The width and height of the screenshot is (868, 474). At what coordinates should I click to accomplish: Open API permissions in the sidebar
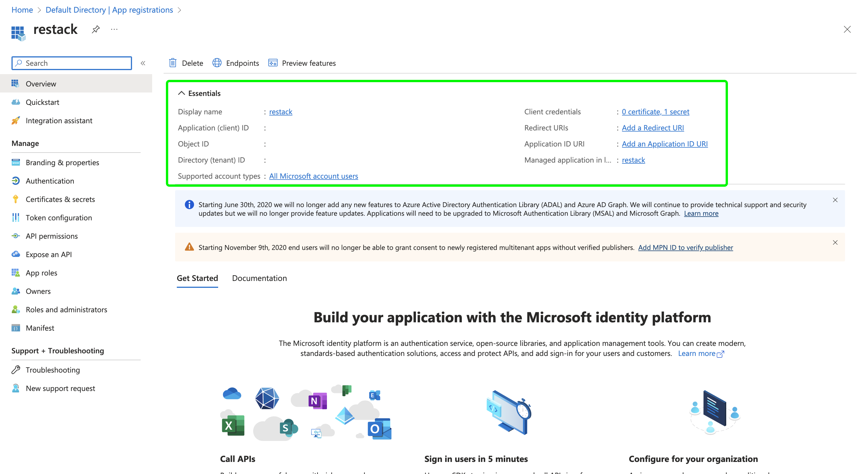click(x=52, y=236)
